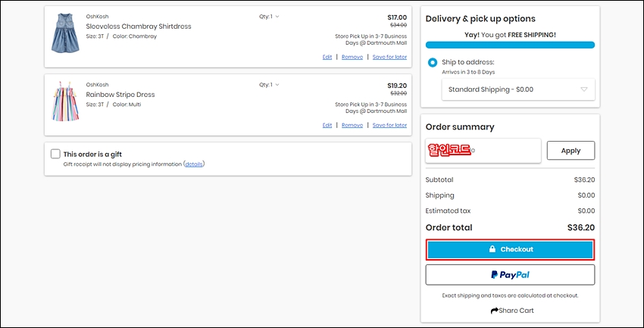Select the Ship to address radio button

point(433,63)
